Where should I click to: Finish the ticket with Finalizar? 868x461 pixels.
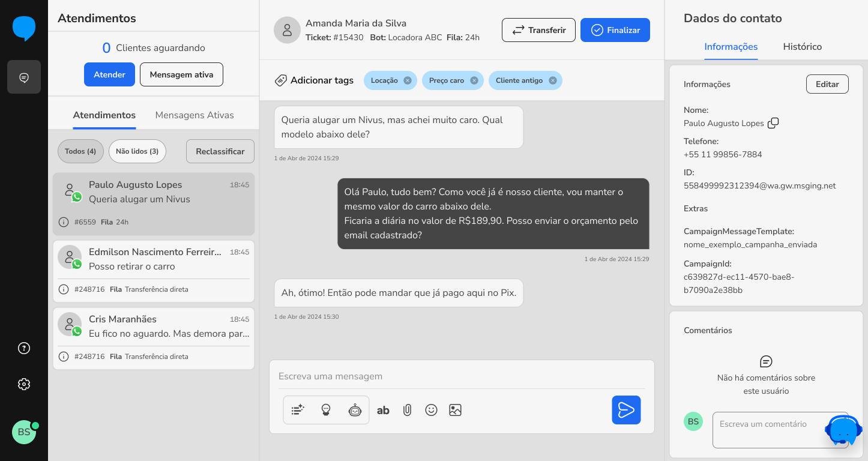(x=615, y=30)
